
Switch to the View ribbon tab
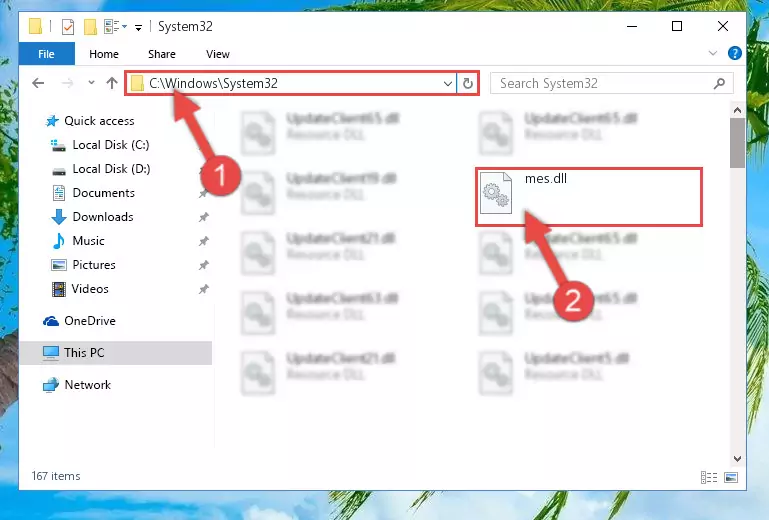218,54
